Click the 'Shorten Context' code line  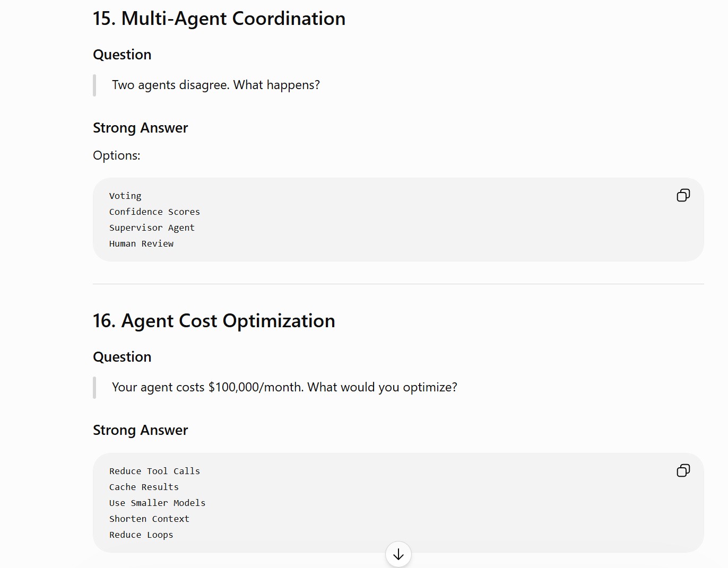point(149,519)
